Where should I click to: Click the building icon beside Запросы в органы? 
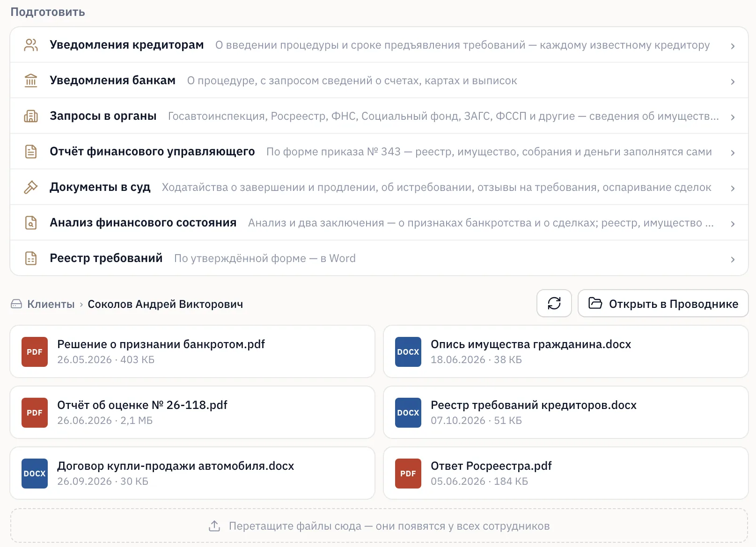(x=31, y=116)
